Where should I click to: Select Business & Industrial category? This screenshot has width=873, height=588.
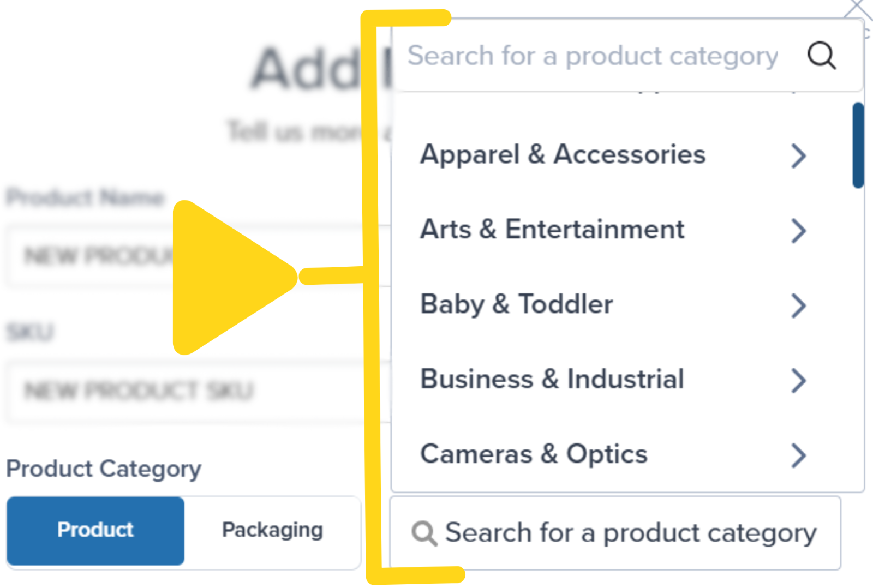tap(552, 380)
